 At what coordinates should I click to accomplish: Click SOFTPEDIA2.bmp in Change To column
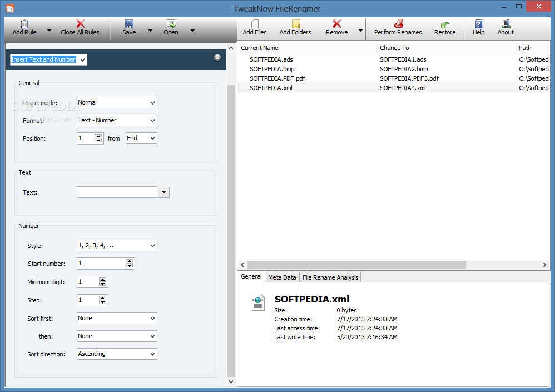[x=404, y=69]
